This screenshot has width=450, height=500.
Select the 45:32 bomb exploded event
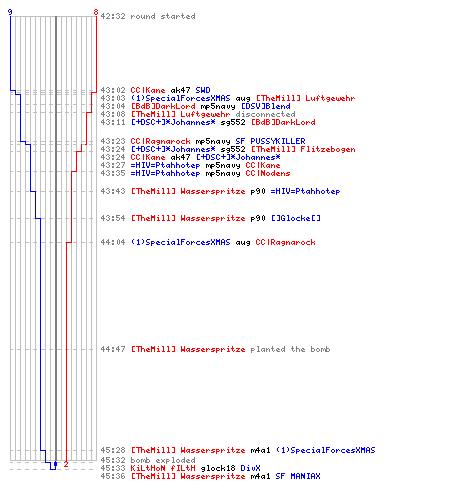(x=148, y=460)
